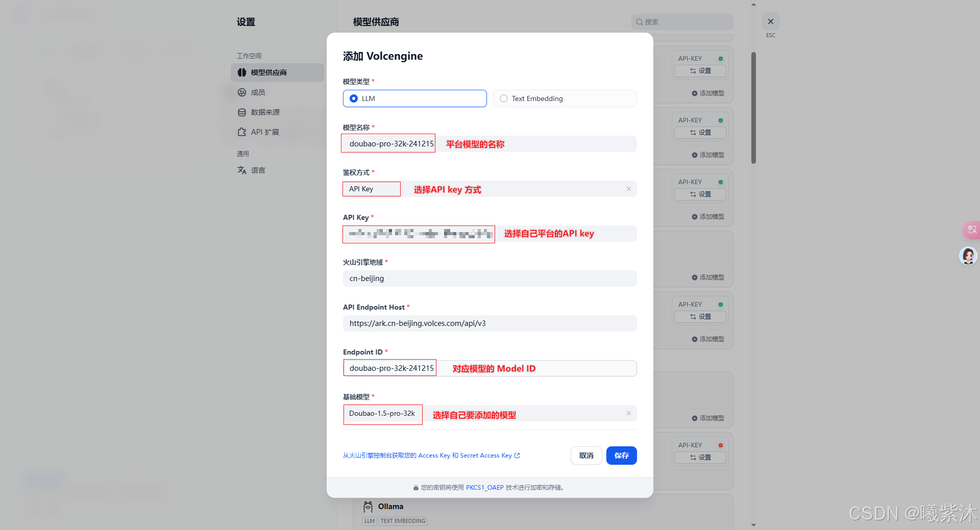
Task: Select the LLM model type radio
Action: [x=414, y=98]
